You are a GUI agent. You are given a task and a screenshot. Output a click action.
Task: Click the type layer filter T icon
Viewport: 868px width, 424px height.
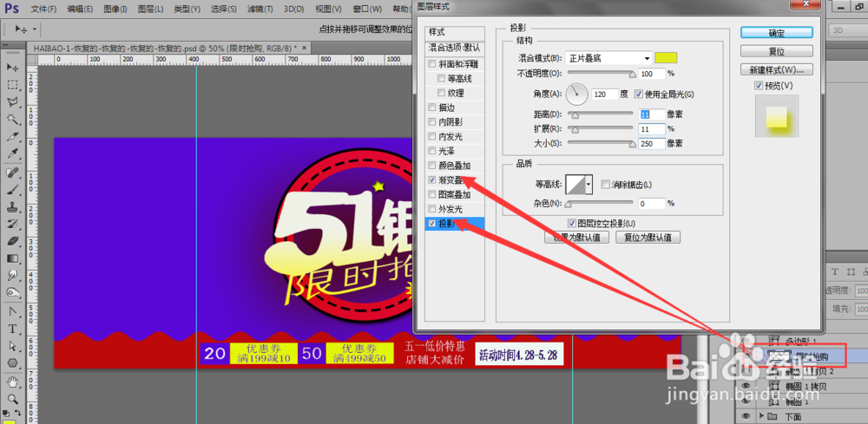(835, 271)
